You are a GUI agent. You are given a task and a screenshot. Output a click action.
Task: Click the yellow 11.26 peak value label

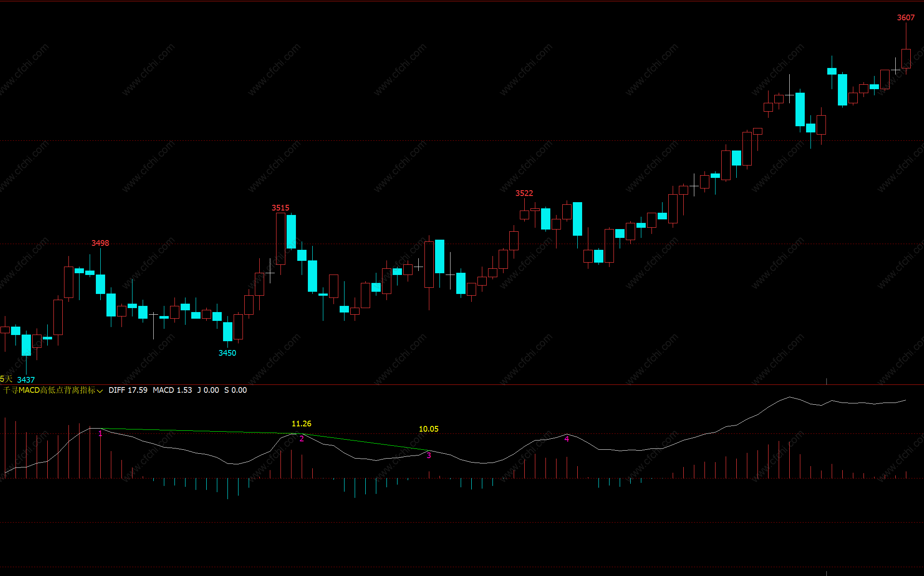click(x=301, y=424)
